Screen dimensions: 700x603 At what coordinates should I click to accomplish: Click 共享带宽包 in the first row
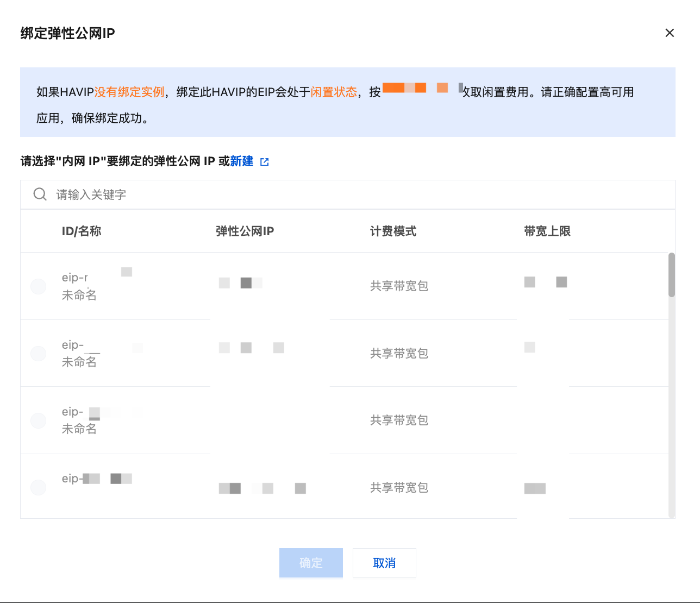click(x=399, y=286)
